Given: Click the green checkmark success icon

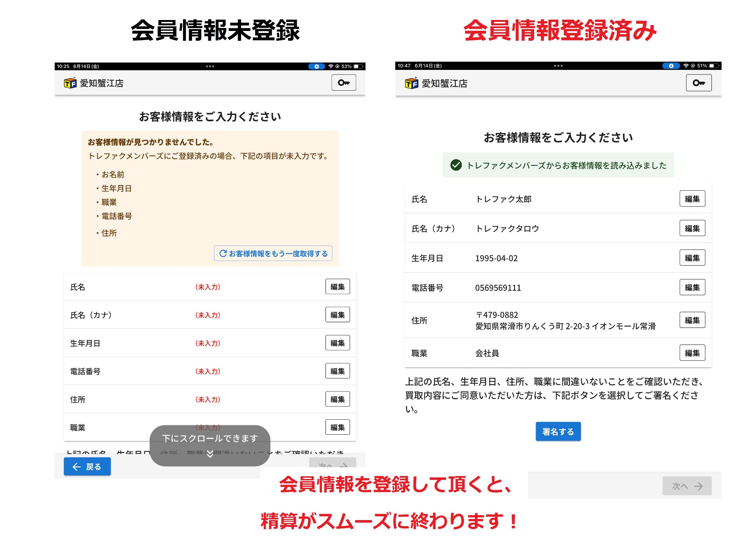Looking at the screenshot, I should point(456,165).
